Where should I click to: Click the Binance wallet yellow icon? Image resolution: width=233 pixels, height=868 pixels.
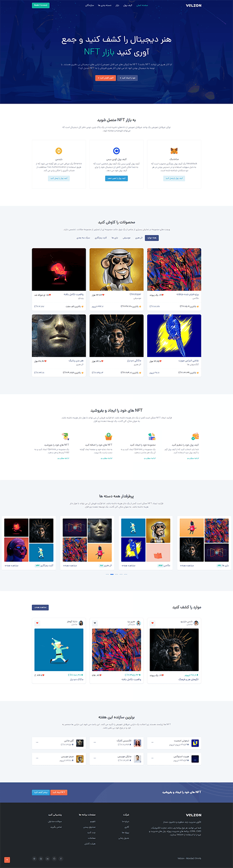(x=59, y=151)
